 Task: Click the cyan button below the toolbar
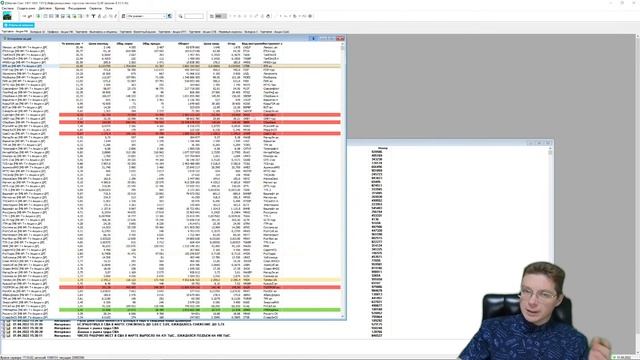19,25
